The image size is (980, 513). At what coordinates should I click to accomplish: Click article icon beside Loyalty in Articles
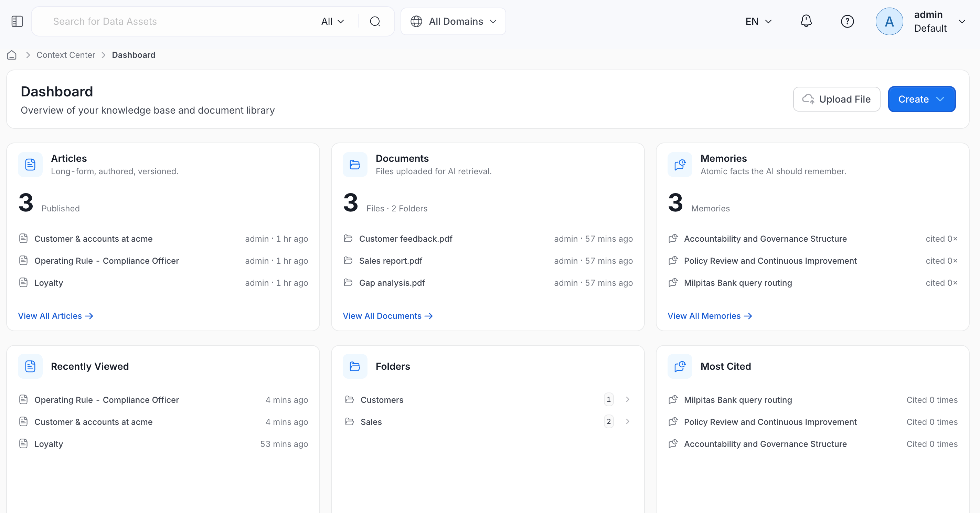click(x=23, y=283)
